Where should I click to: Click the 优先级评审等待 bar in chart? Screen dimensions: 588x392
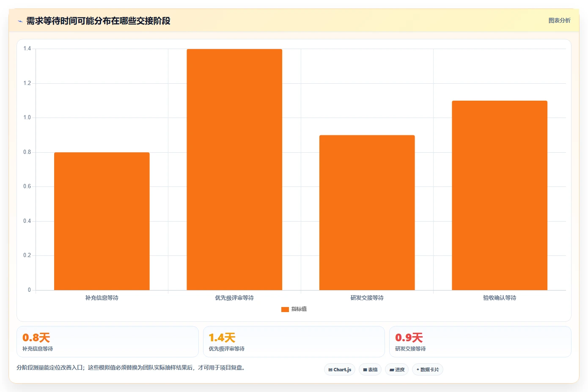pos(234,170)
